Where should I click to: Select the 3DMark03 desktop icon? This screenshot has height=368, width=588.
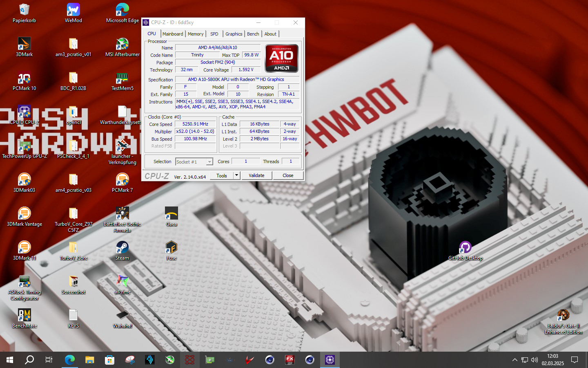[24, 183]
